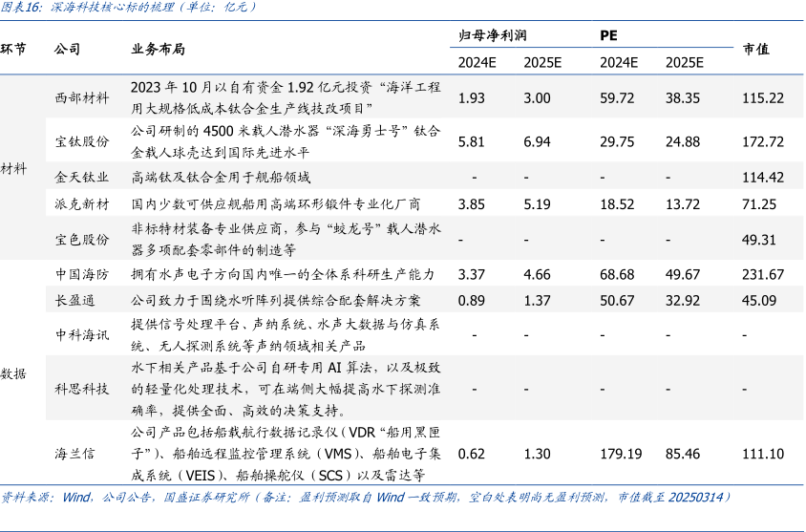The width and height of the screenshot is (806, 532).
Task: Click PE value 24.88
Action: coord(683,141)
